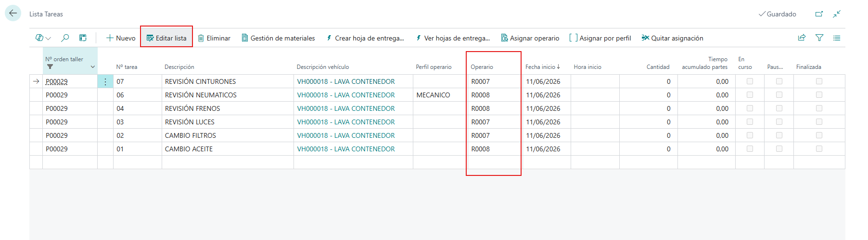This screenshot has width=868, height=240.
Task: Check Finalizada for REVISIÓN NEUMATICOS
Action: point(819,95)
